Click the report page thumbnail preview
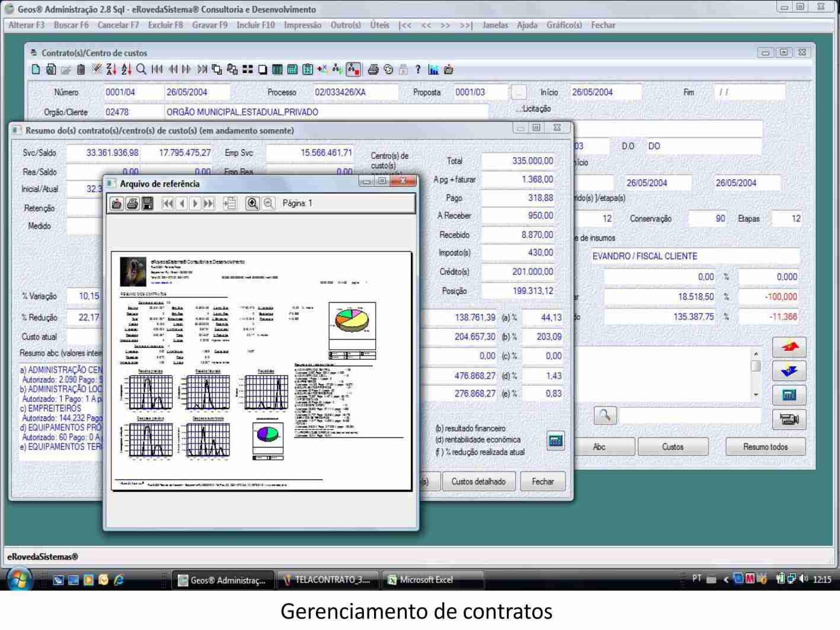The height and width of the screenshot is (630, 840). click(x=261, y=372)
